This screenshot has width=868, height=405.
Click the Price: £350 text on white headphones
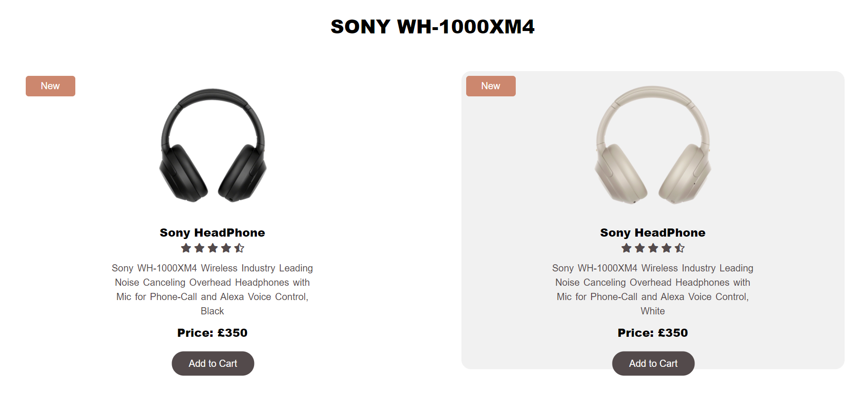pyautogui.click(x=653, y=332)
